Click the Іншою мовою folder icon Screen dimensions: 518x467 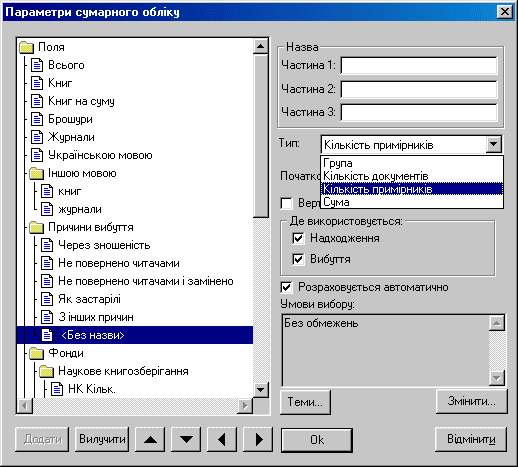36,173
